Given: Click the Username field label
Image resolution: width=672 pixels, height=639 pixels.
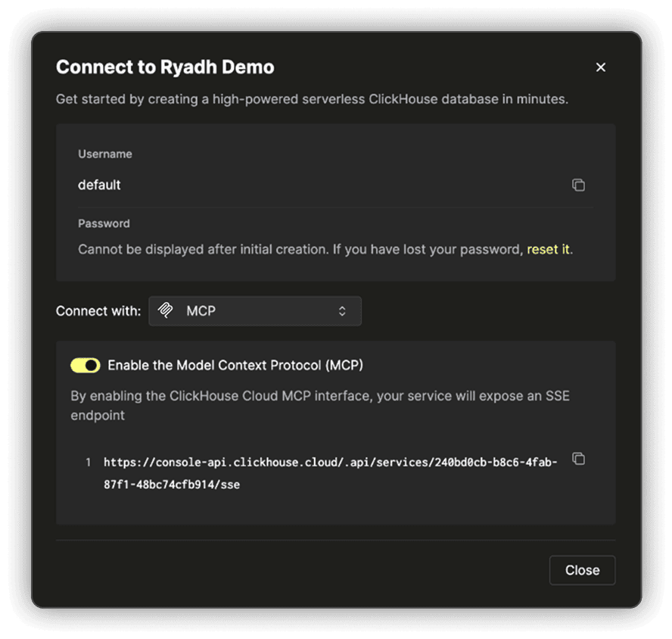Looking at the screenshot, I should [105, 154].
